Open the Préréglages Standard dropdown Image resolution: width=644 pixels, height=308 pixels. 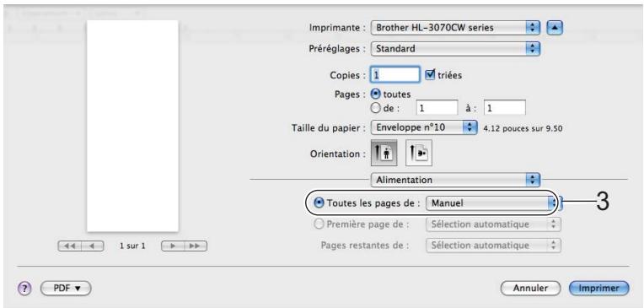click(455, 49)
